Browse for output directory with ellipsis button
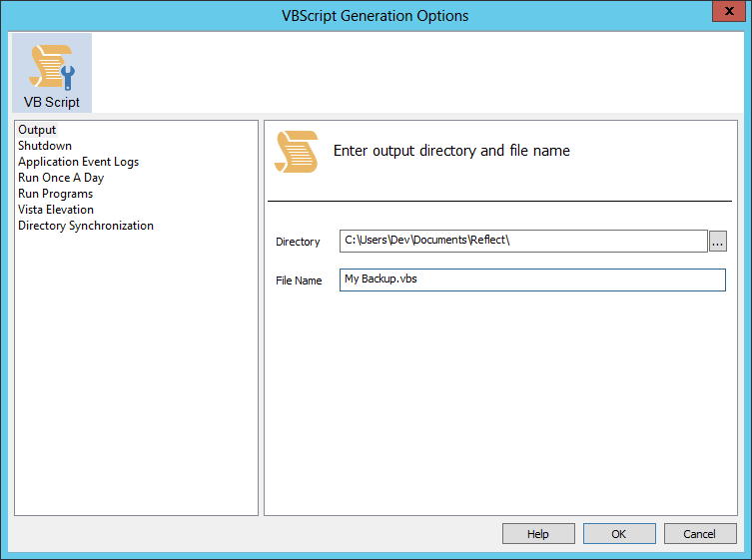The width and height of the screenshot is (752, 560). tap(717, 242)
